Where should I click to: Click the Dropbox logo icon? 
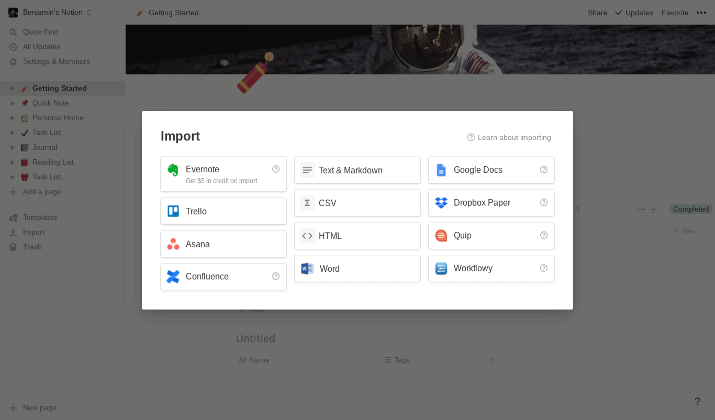[441, 202]
